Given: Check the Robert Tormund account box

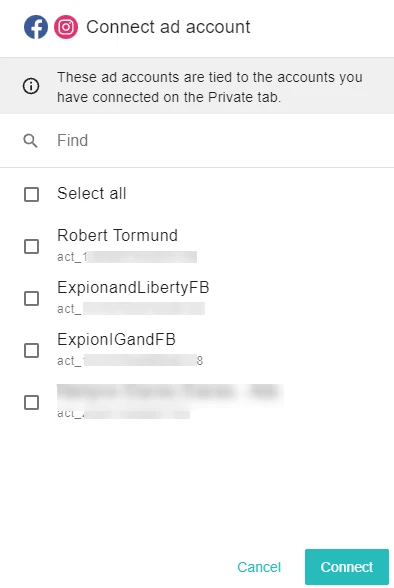Looking at the screenshot, I should click(31, 246).
